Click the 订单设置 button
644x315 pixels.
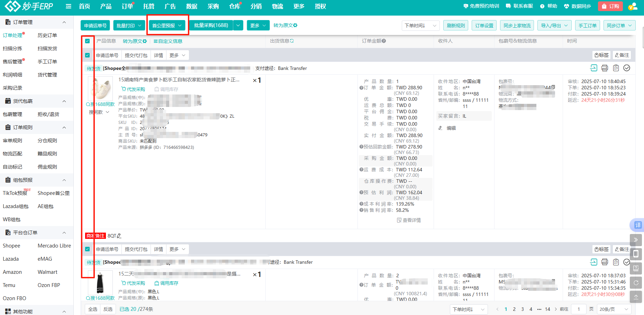click(x=484, y=25)
